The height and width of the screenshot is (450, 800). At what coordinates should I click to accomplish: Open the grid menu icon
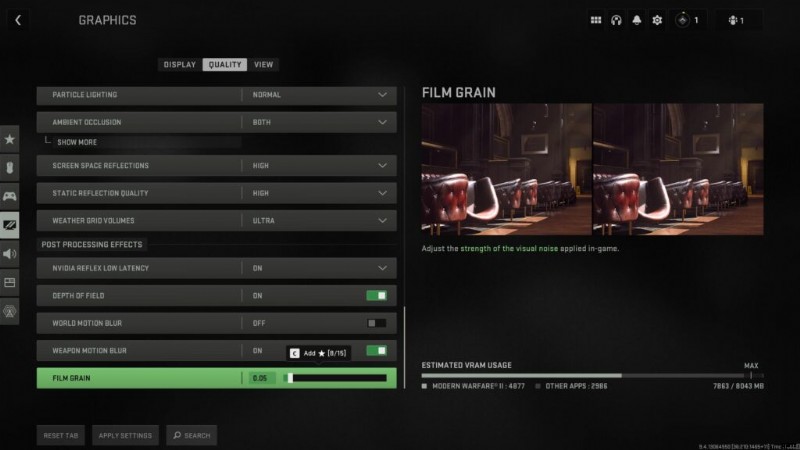point(596,20)
